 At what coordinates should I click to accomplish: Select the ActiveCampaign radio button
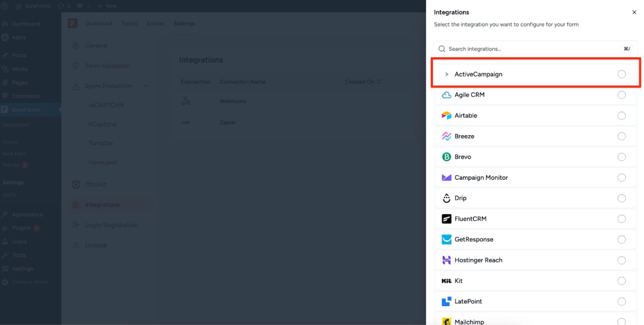coord(621,74)
